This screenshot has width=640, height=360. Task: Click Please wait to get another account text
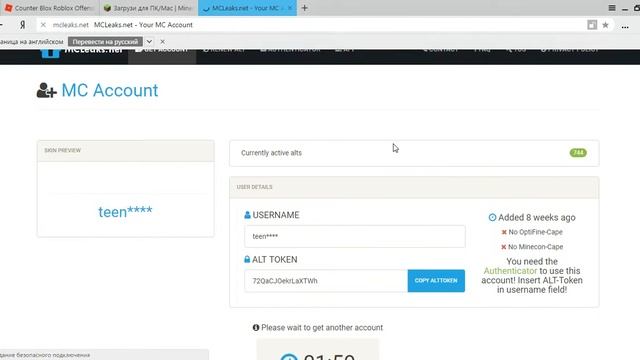(322, 327)
